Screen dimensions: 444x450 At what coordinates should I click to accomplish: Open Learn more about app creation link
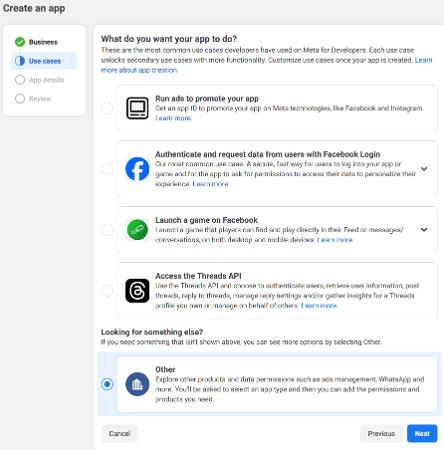(x=139, y=70)
